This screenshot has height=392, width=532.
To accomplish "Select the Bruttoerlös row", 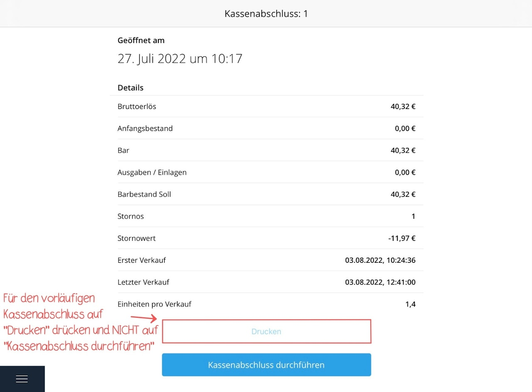I will coord(266,106).
